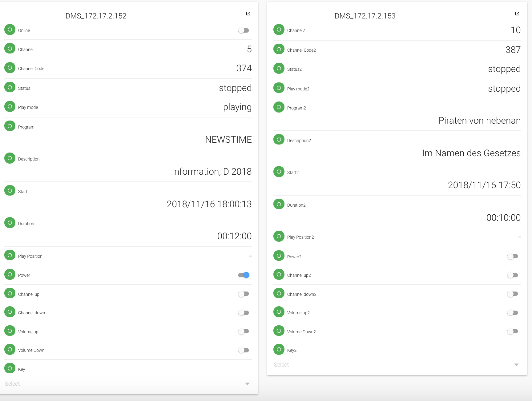Click the green icon next to Channel Code
Image resolution: width=532 pixels, height=401 pixels.
(x=10, y=68)
